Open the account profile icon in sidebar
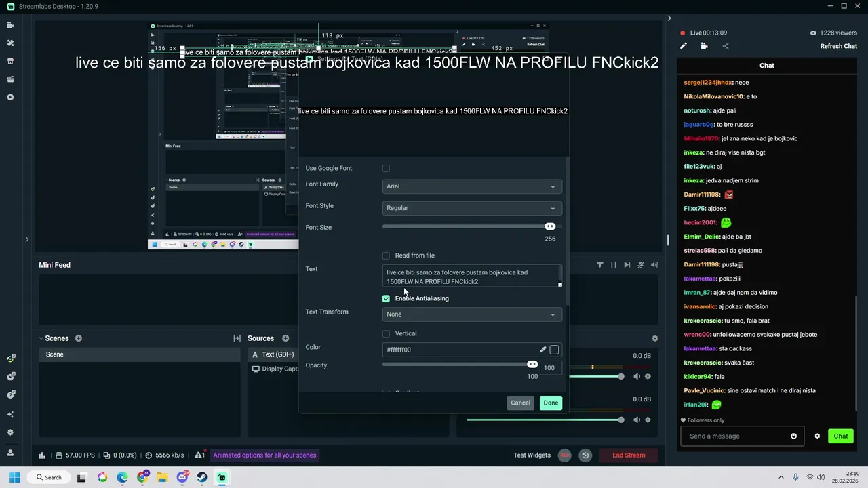 pyautogui.click(x=10, y=452)
